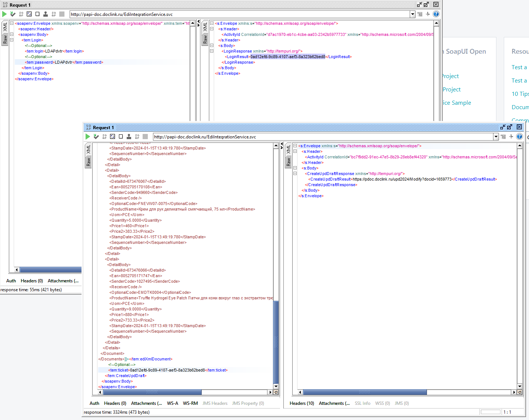Click add assertion checkmark icon in top window

[x=13, y=14]
